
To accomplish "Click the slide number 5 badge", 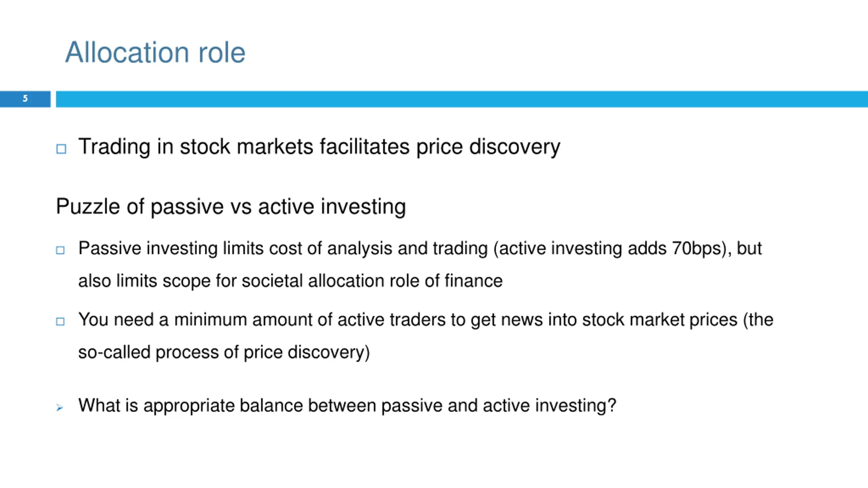I will pos(25,99).
